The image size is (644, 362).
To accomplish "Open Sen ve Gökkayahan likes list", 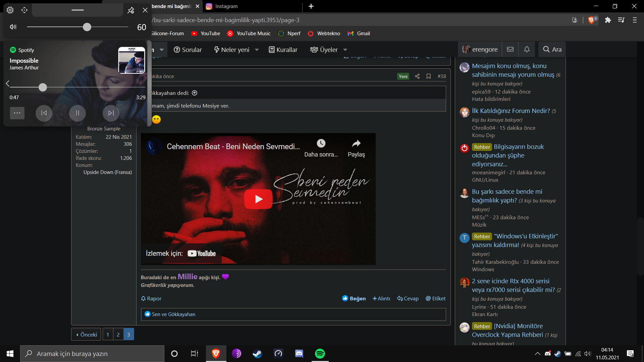I will point(173,314).
